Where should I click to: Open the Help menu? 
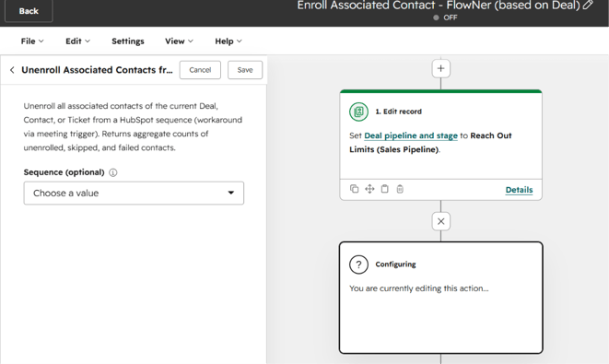pos(228,41)
